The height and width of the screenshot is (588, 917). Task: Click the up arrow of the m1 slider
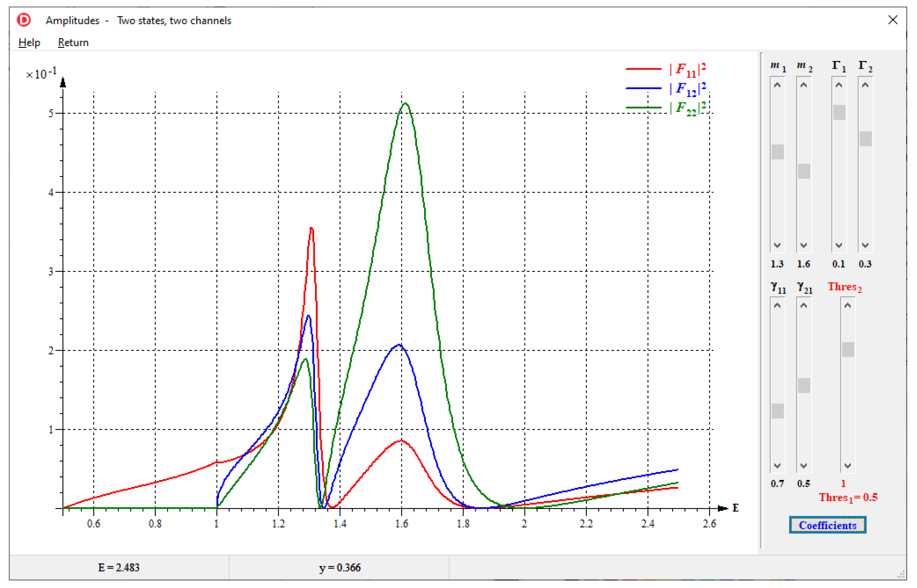[x=777, y=85]
